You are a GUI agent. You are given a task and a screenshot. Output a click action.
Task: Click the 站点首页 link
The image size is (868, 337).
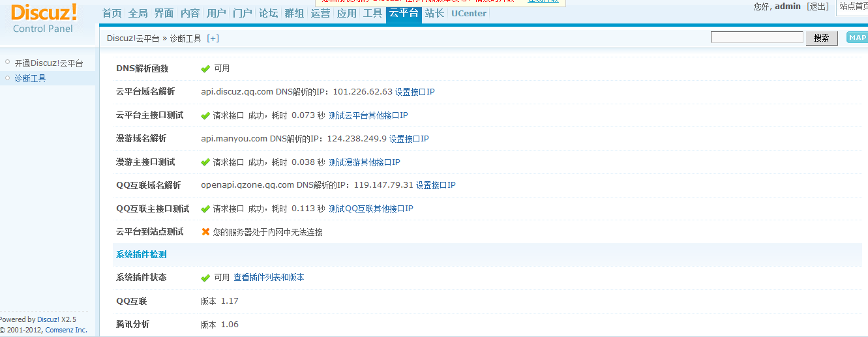[x=854, y=7]
